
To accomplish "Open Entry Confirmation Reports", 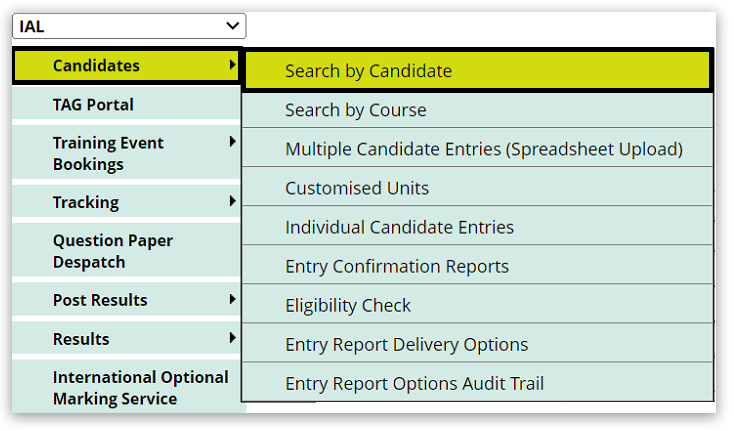I will pyautogui.click(x=396, y=266).
